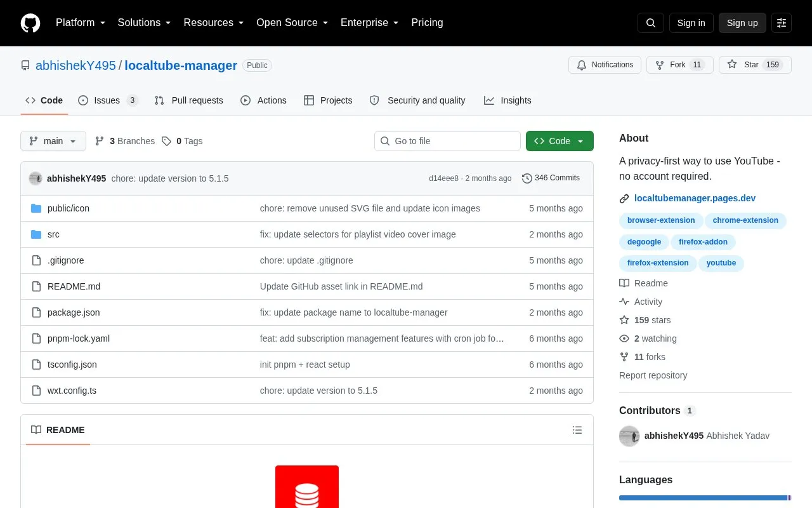Open the main branch selector dropdown
Viewport: 812px width, 508px height.
click(53, 141)
